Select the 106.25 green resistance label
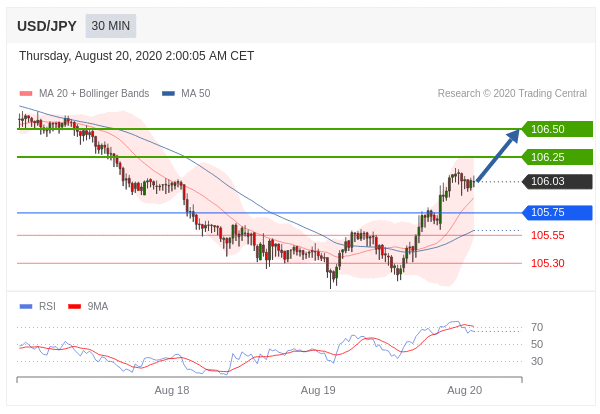Image resolution: width=600 pixels, height=414 pixels. tap(557, 157)
